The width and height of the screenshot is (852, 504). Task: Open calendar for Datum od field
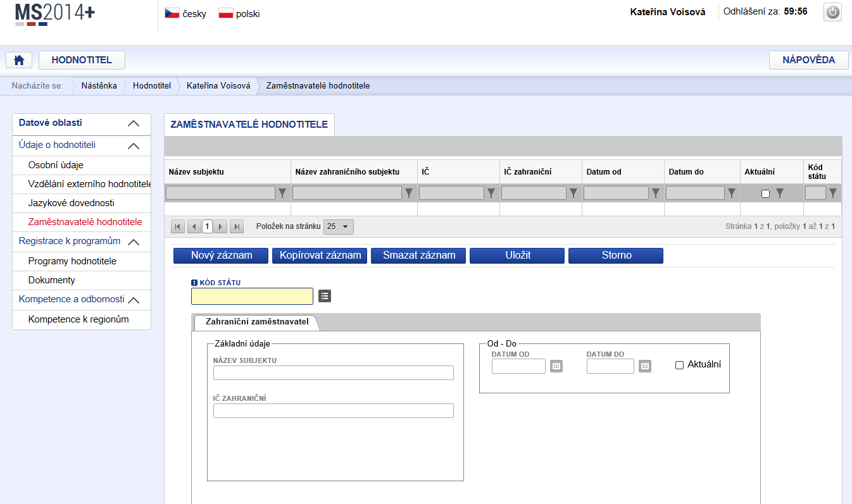pos(556,366)
